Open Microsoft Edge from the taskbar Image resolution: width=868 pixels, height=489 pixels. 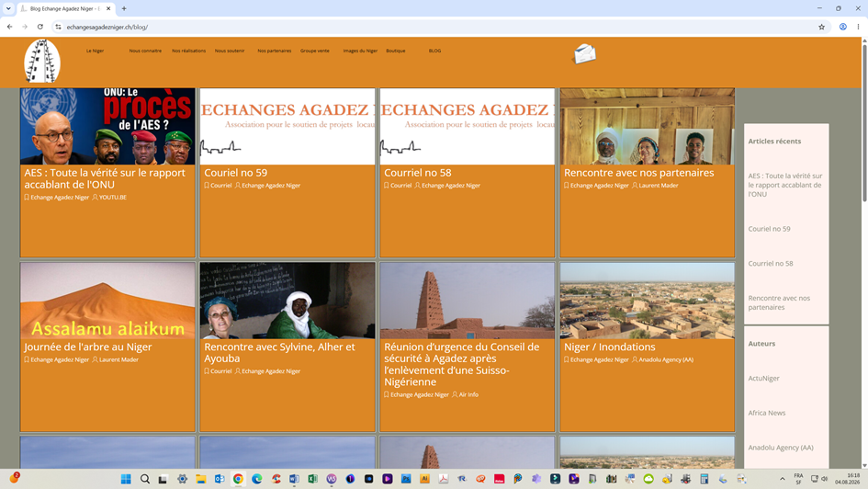click(x=257, y=479)
